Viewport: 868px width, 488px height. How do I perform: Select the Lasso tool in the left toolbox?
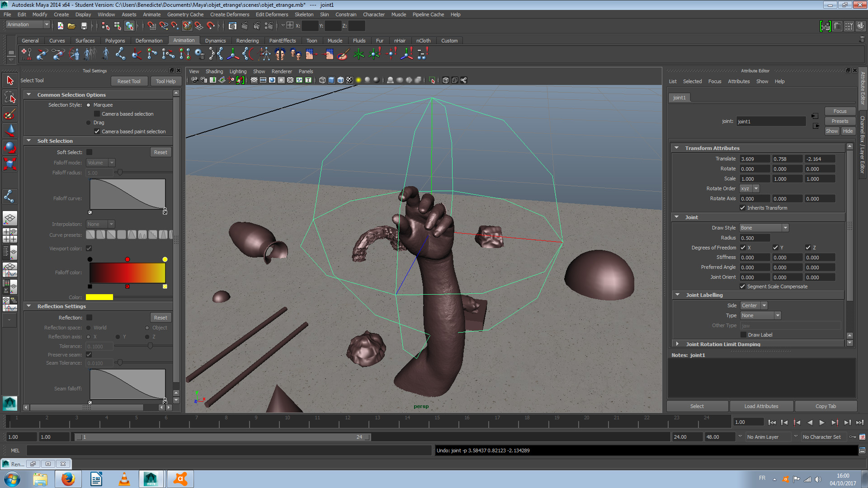(10, 97)
